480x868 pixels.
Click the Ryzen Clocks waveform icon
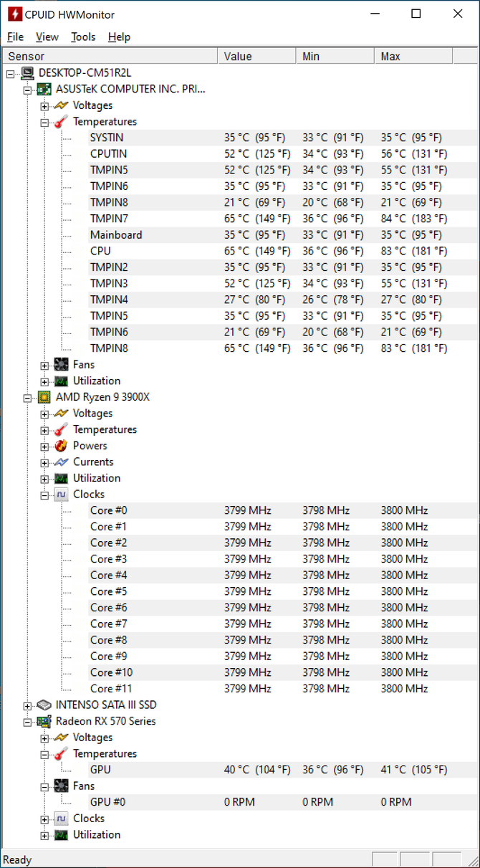(62, 495)
